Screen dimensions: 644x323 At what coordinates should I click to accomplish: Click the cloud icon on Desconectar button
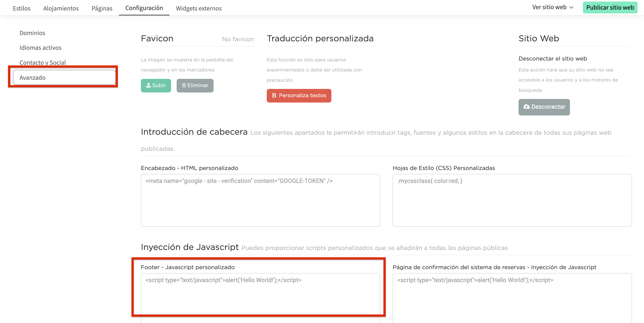point(527,107)
